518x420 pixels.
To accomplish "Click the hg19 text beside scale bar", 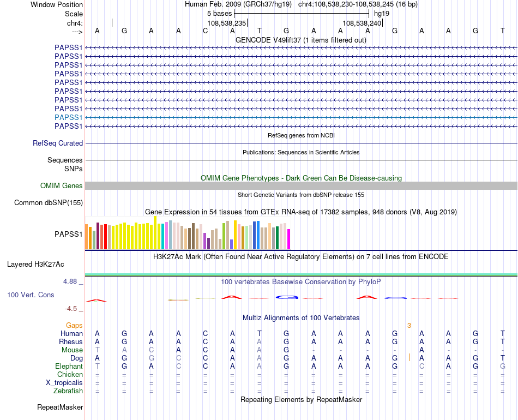I will [382, 14].
